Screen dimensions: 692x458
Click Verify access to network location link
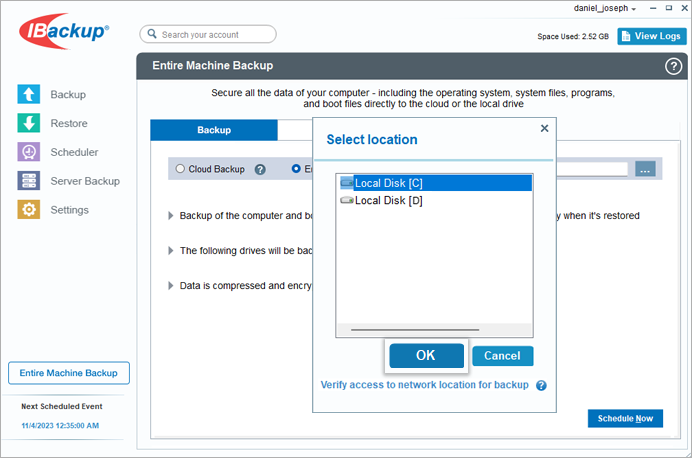pos(425,385)
